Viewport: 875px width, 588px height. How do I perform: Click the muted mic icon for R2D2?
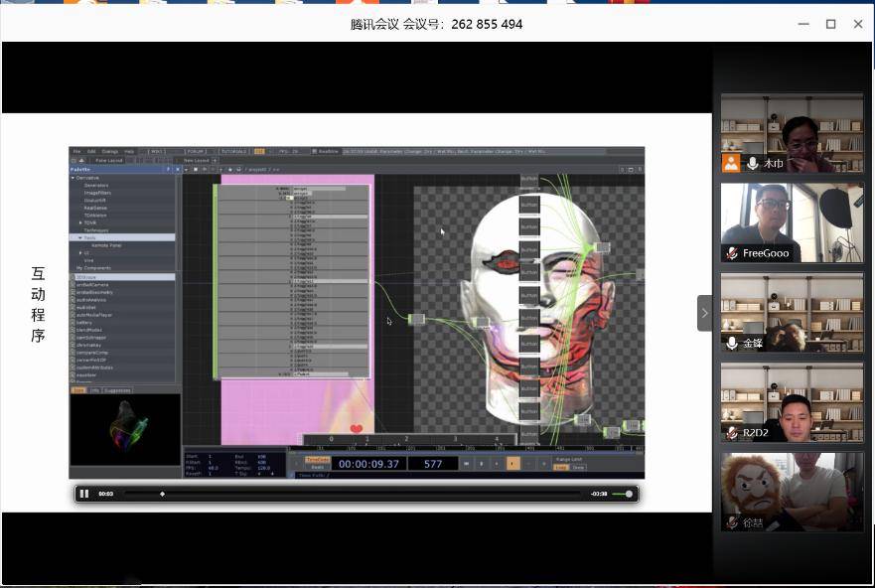point(732,433)
